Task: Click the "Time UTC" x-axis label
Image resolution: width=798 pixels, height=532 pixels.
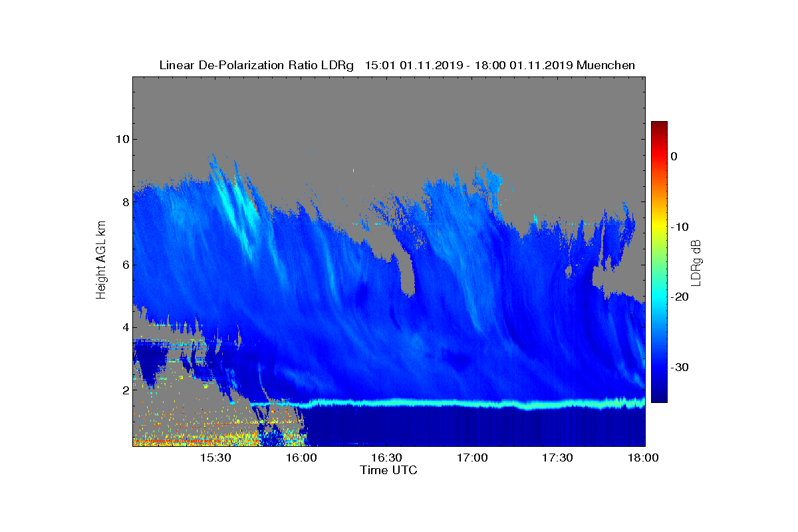Action: (389, 470)
